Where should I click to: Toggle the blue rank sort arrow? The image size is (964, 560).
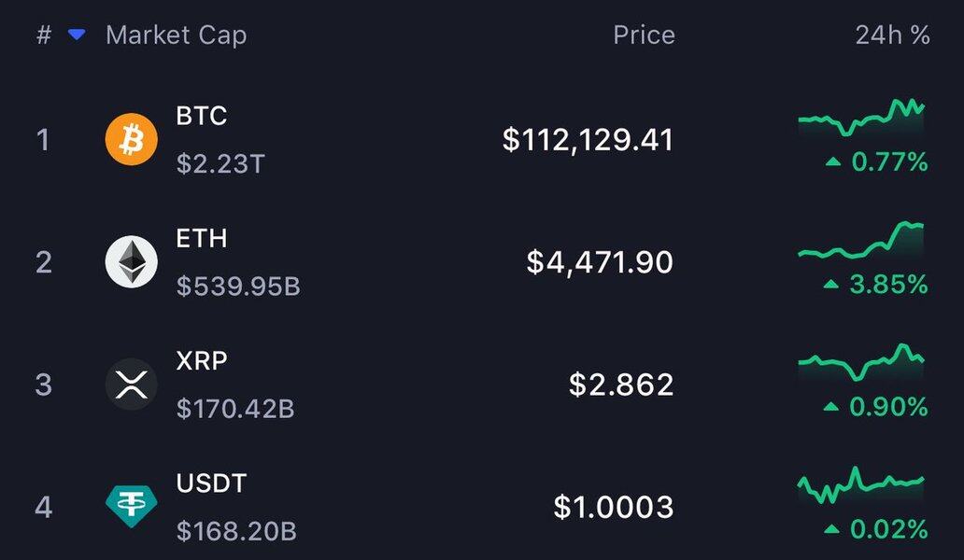[77, 35]
